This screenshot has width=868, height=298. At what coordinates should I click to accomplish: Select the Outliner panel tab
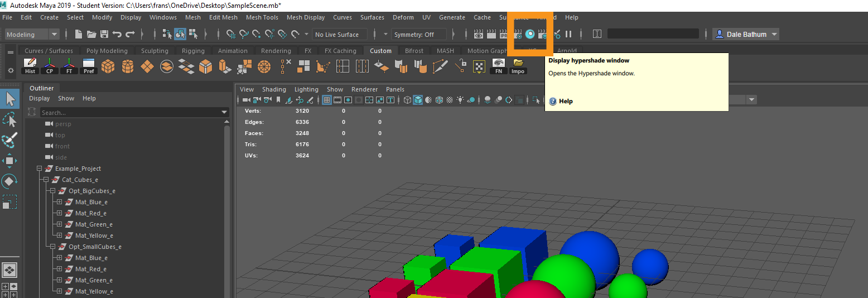[x=42, y=88]
